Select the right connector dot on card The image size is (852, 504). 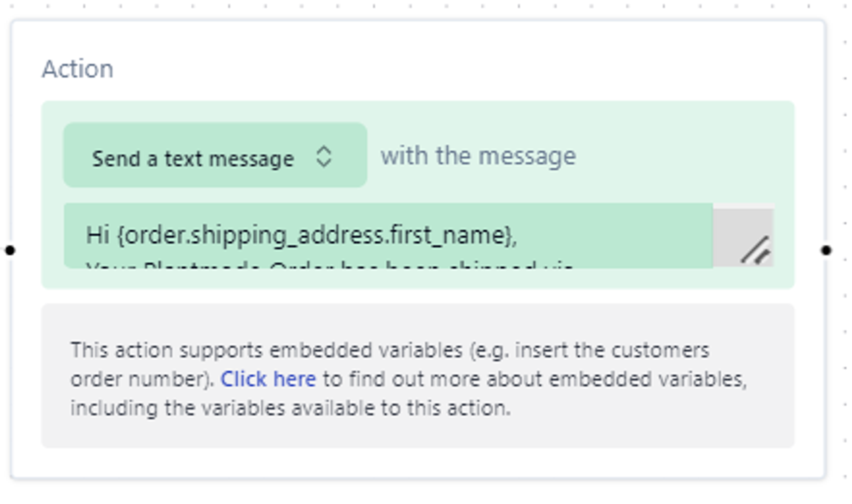pyautogui.click(x=826, y=250)
